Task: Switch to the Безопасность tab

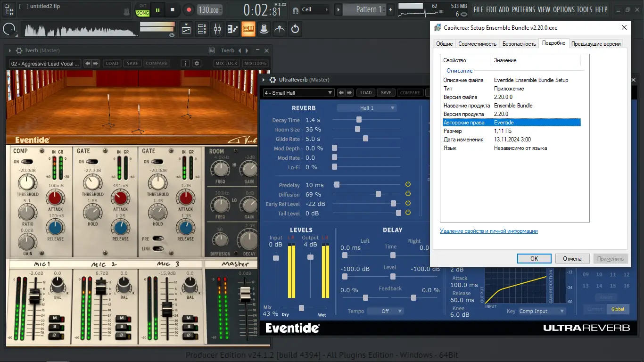Action: click(x=519, y=43)
